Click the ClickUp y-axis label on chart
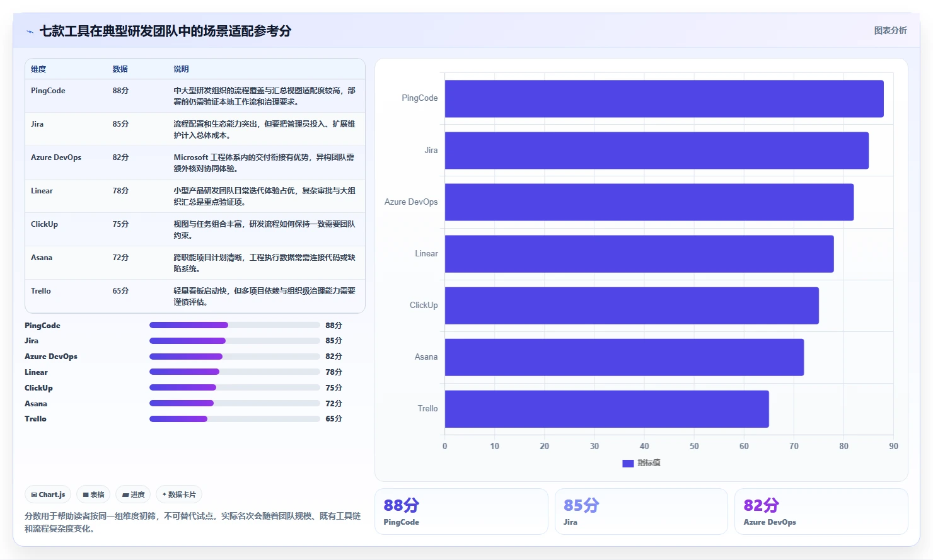 (424, 306)
